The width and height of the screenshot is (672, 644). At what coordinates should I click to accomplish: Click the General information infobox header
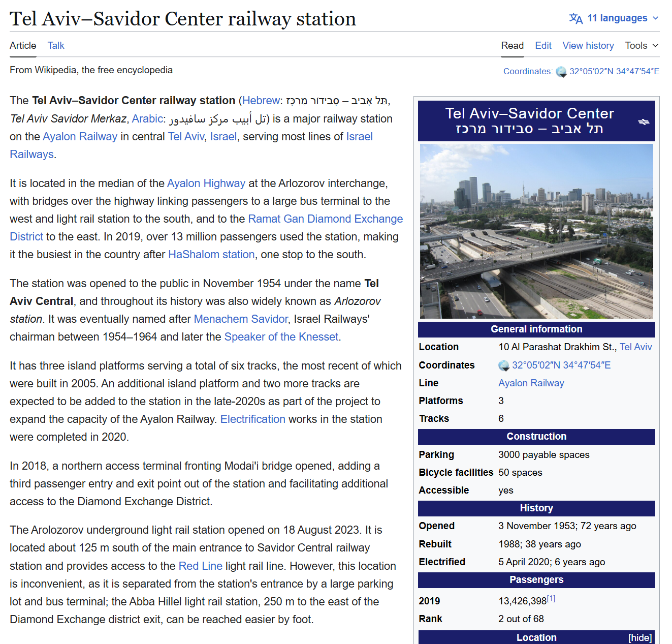tap(536, 329)
